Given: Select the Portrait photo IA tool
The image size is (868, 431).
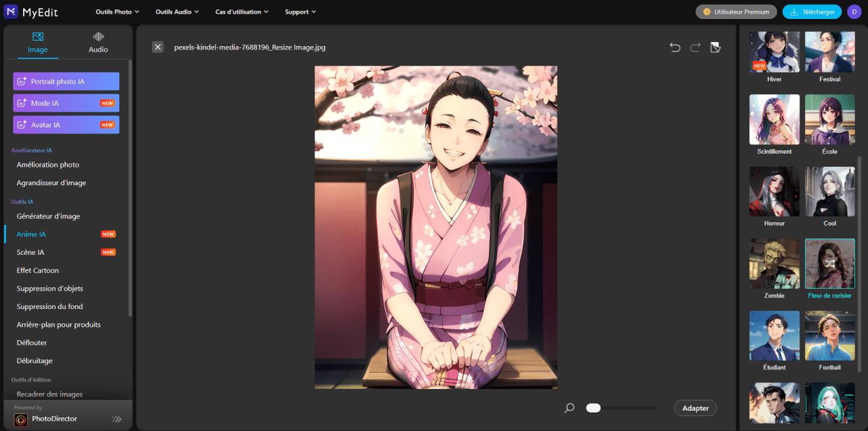Looking at the screenshot, I should pyautogui.click(x=66, y=81).
